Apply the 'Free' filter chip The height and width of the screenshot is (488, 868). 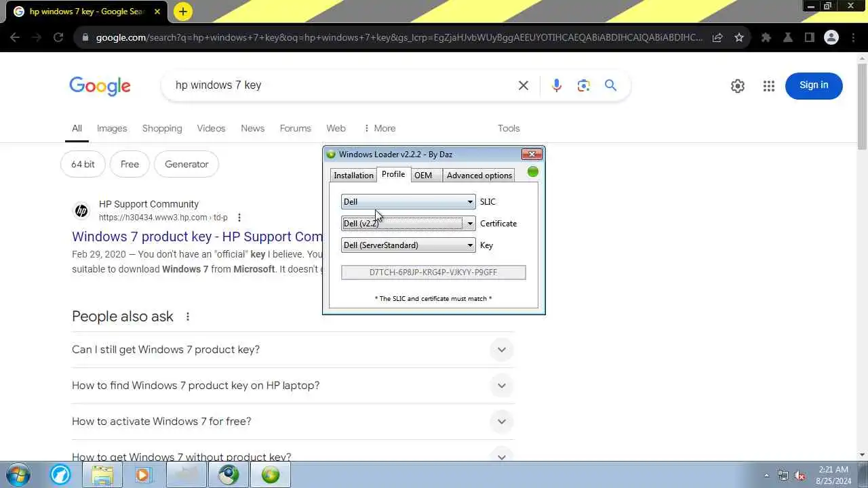(x=130, y=164)
